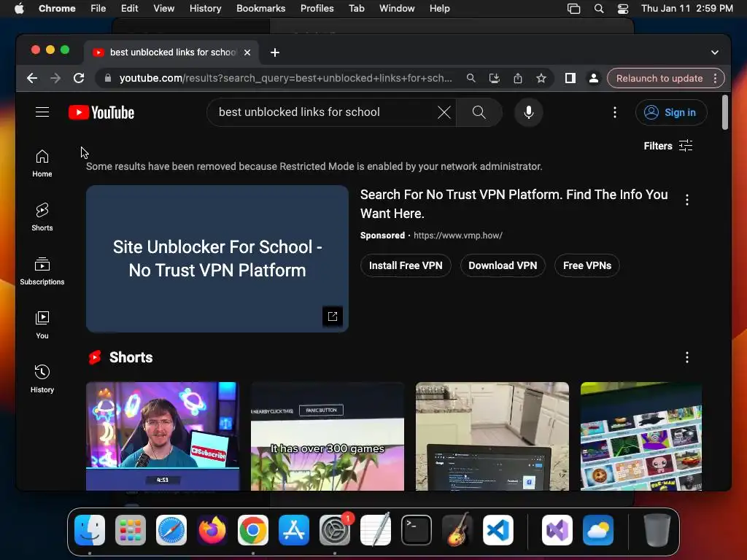Click the Chrome zoom magnifier icon in address bar
The image size is (747, 560).
point(471,78)
